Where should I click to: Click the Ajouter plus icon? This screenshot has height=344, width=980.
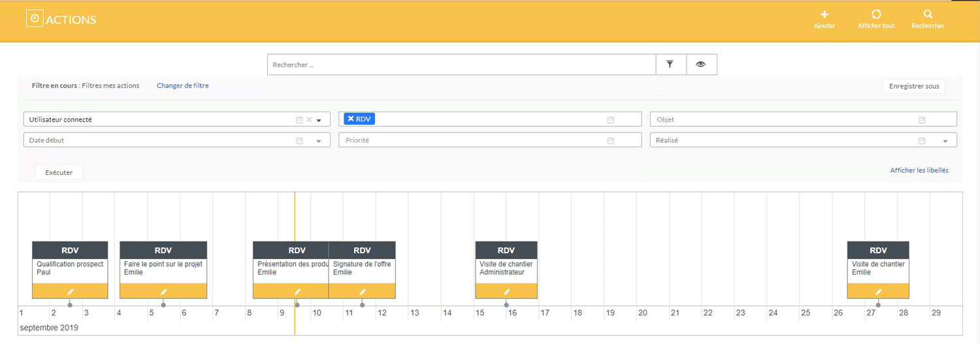(x=825, y=14)
